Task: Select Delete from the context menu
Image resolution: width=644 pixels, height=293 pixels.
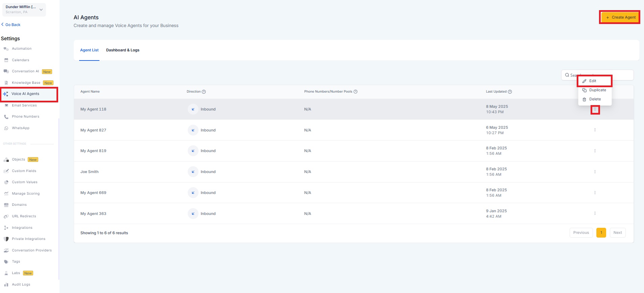Action: coord(595,99)
